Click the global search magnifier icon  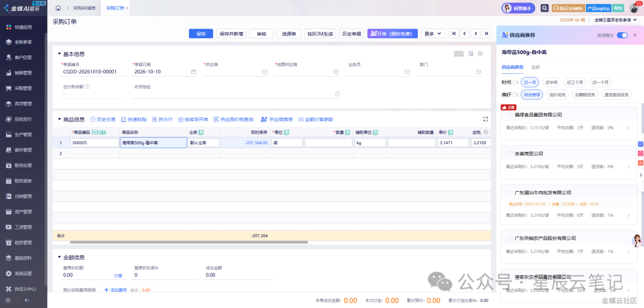tap(544, 8)
